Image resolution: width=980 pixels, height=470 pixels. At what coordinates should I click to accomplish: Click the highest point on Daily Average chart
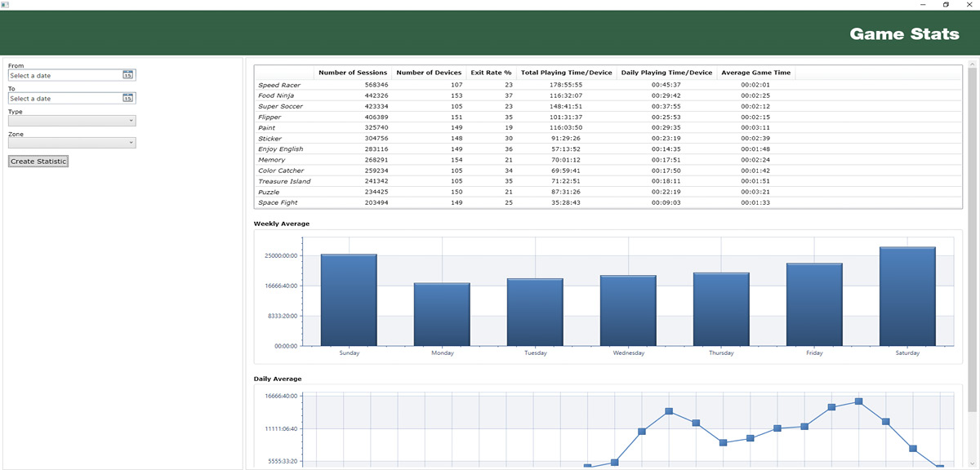pyautogui.click(x=858, y=401)
